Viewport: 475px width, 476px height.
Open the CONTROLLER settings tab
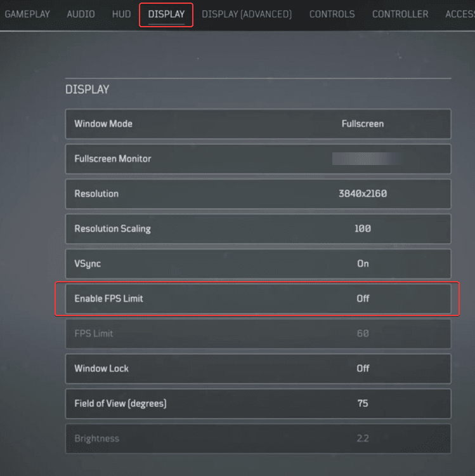[400, 14]
